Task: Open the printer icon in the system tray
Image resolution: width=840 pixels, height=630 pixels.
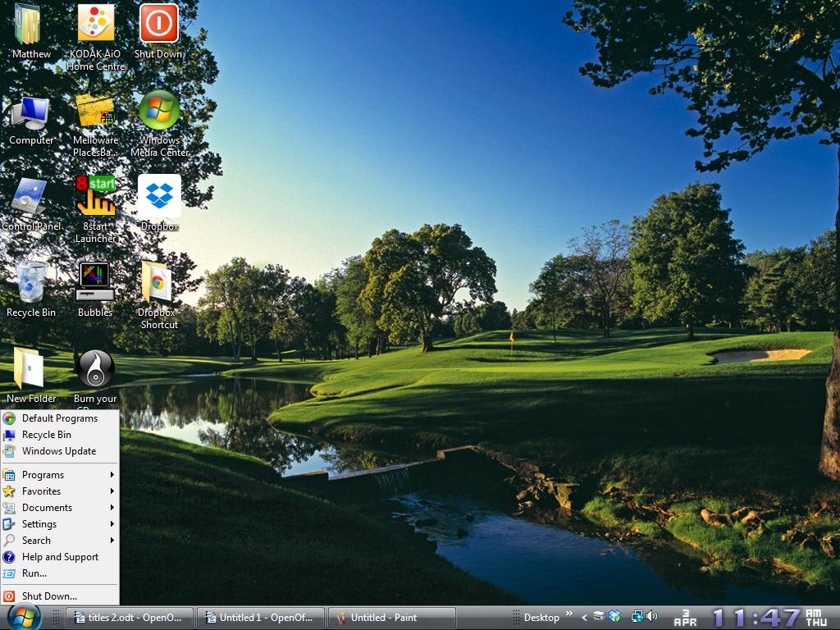Action: click(x=598, y=615)
